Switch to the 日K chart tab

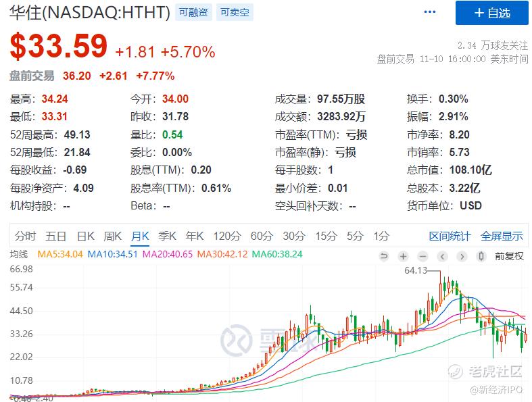point(85,236)
